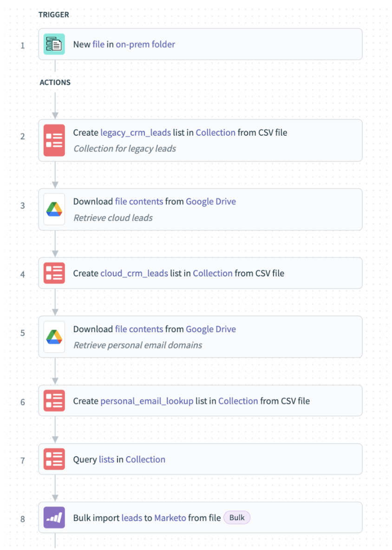Select the Marketo icon on step 8
Viewport: 392px width, 550px height.
click(x=54, y=517)
